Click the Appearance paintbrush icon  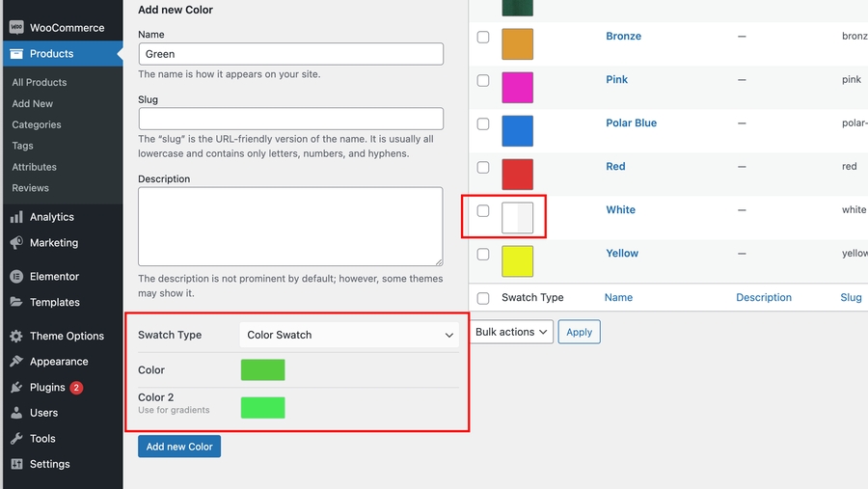tap(16, 362)
